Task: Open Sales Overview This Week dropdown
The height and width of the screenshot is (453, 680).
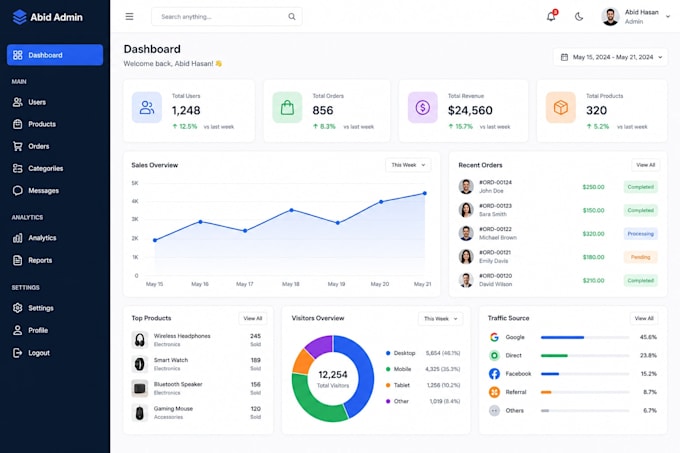Action: [408, 165]
